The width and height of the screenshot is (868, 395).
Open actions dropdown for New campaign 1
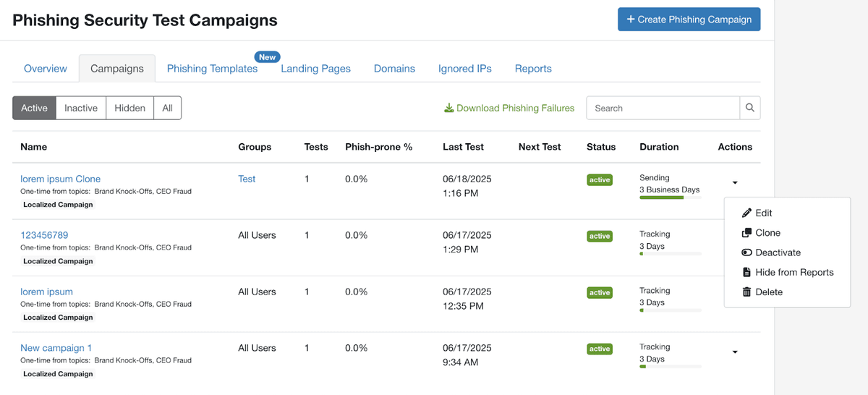point(735,352)
